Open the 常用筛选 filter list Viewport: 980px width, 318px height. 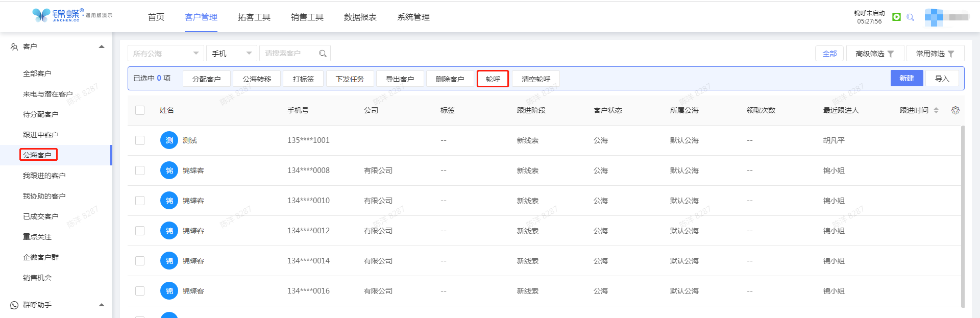[935, 54]
